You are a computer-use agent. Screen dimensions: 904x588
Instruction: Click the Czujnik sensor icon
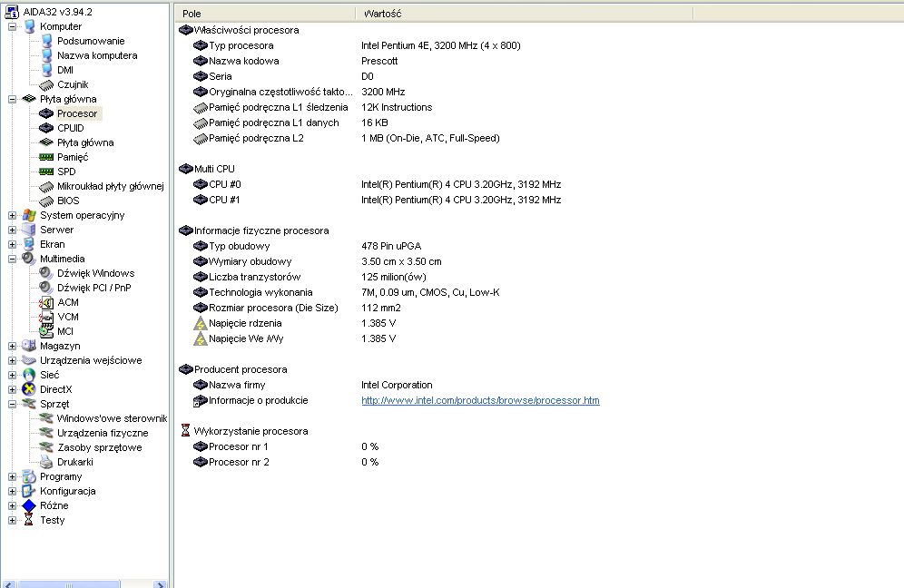46,84
